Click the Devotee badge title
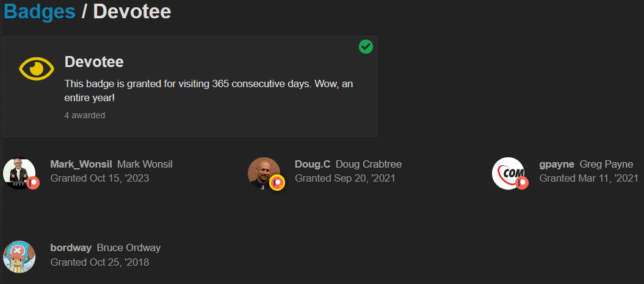The height and width of the screenshot is (284, 644). pos(94,62)
